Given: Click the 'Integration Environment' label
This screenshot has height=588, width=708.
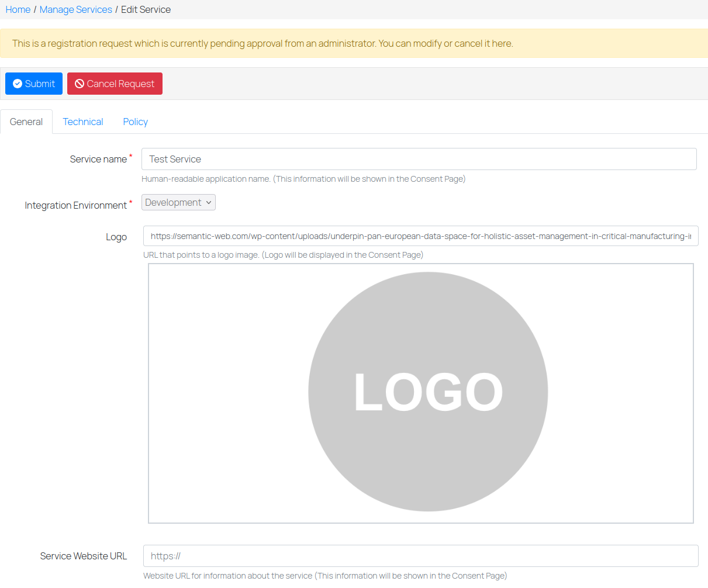Looking at the screenshot, I should (75, 205).
